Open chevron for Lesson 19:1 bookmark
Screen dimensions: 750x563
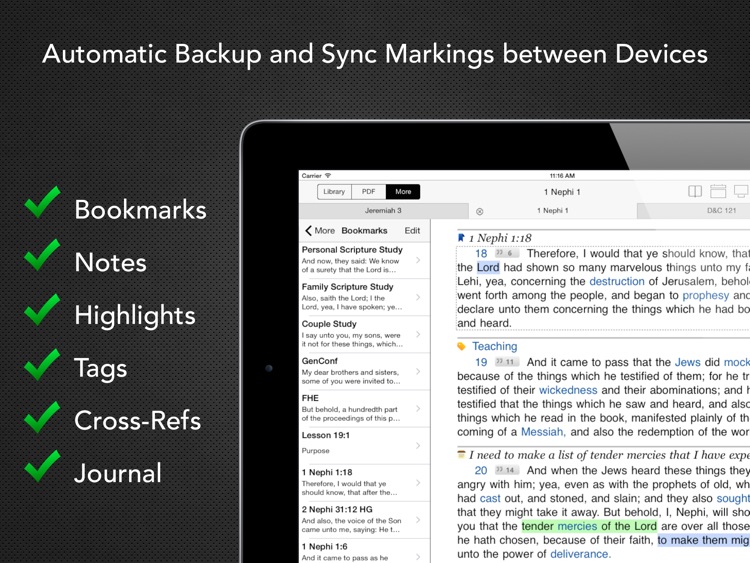418,446
